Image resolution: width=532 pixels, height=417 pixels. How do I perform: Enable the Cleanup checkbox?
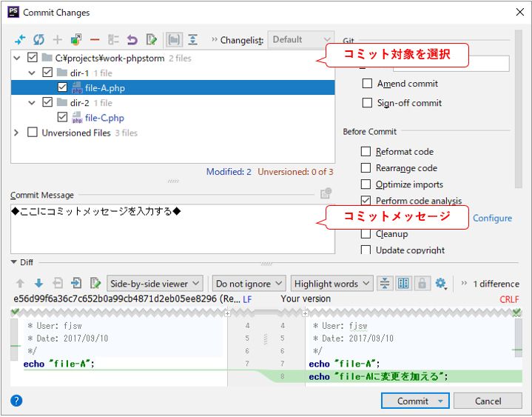(366, 233)
